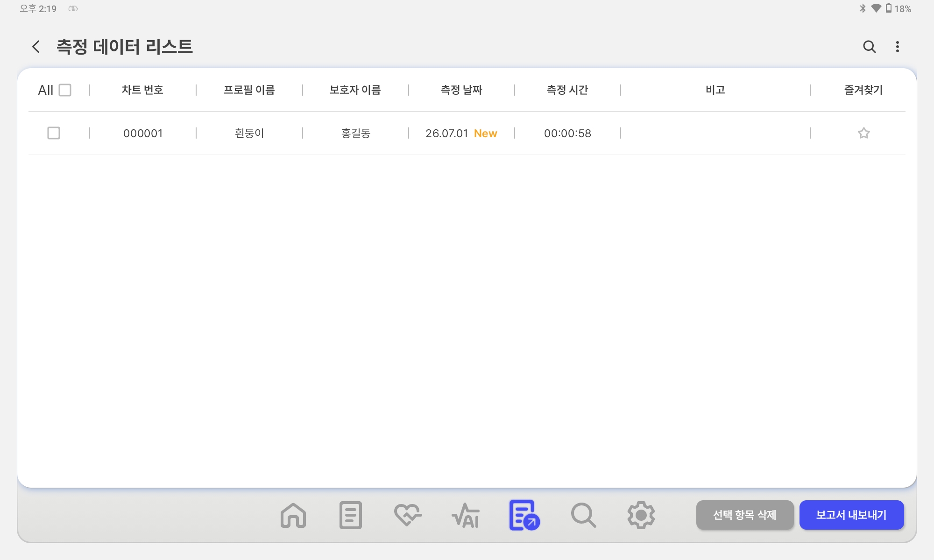This screenshot has height=560, width=934.
Task: Open search from the top magnifier icon
Action: [x=869, y=47]
